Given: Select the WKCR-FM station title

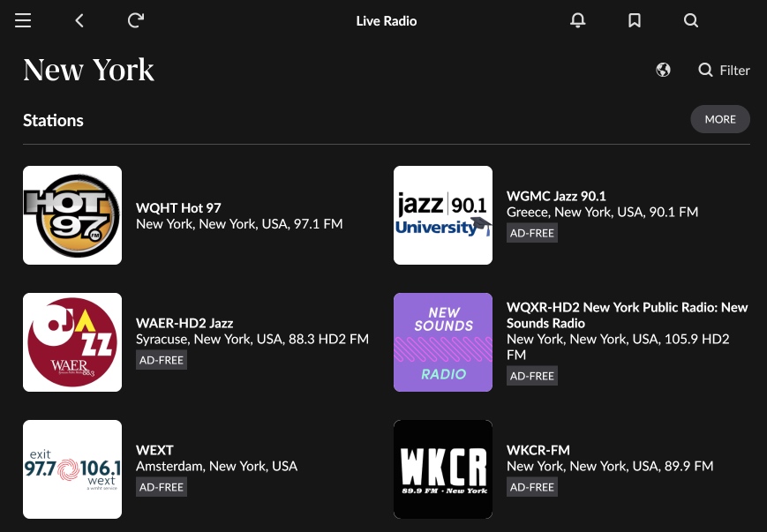Looking at the screenshot, I should pos(538,450).
